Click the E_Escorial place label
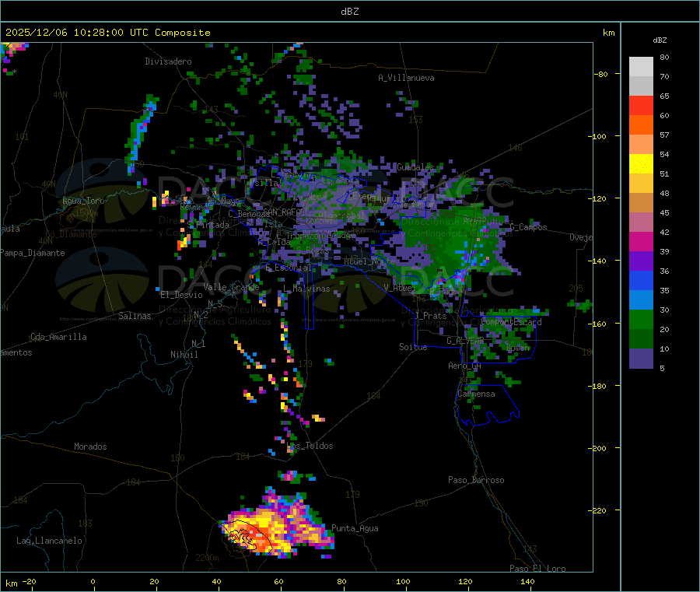Image resolution: width=700 pixels, height=592 pixels. (x=289, y=268)
